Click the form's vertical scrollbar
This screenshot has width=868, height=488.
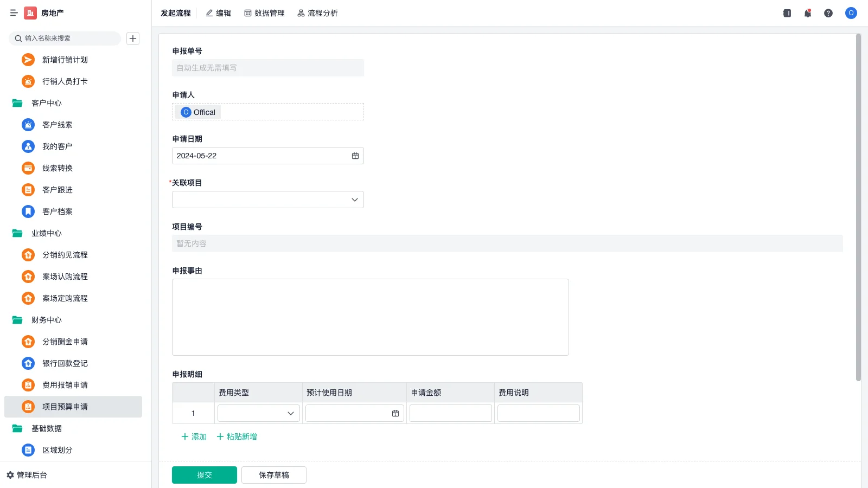point(858,208)
